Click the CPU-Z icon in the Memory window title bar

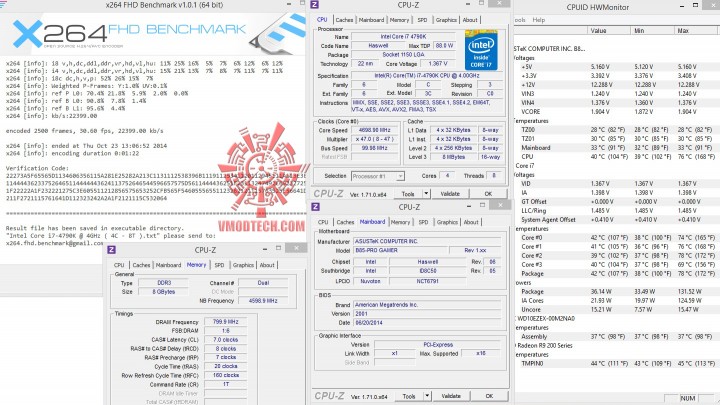[111, 250]
